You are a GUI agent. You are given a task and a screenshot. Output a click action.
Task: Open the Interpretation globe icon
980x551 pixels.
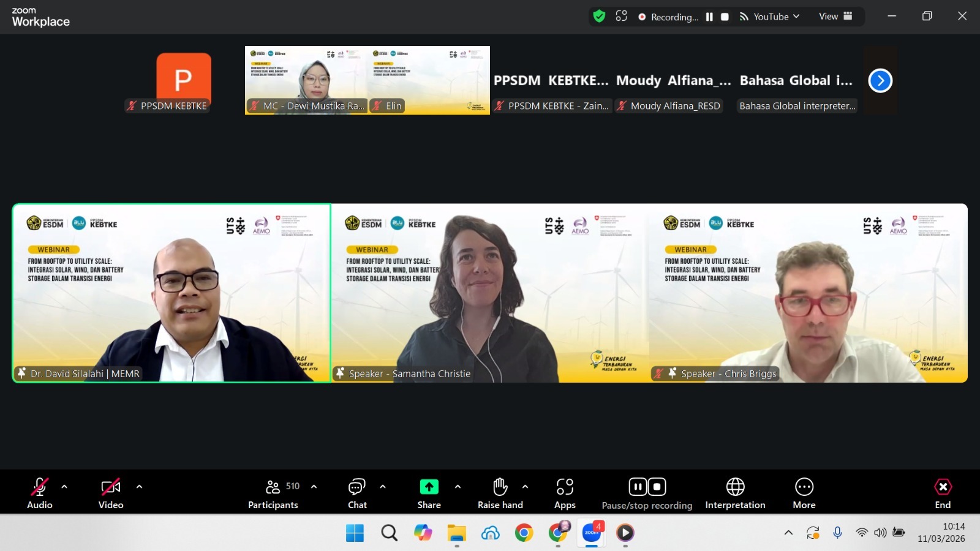click(735, 487)
